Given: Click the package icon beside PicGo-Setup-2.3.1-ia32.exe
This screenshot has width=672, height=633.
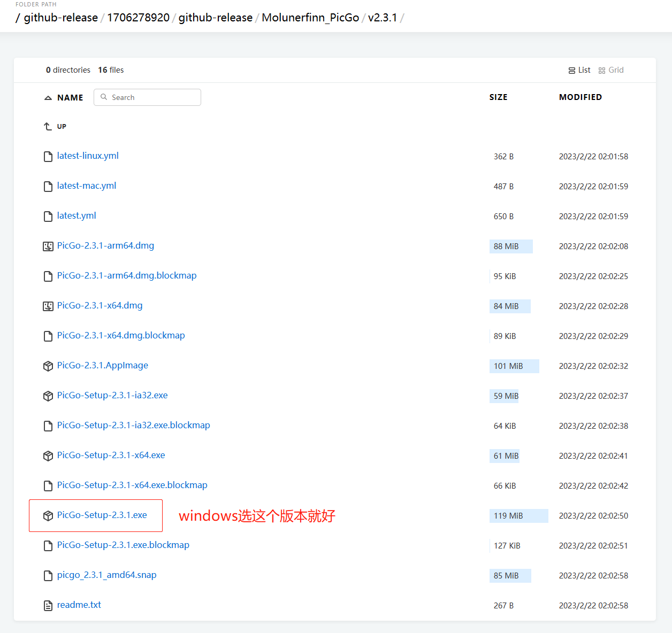Looking at the screenshot, I should click(48, 396).
